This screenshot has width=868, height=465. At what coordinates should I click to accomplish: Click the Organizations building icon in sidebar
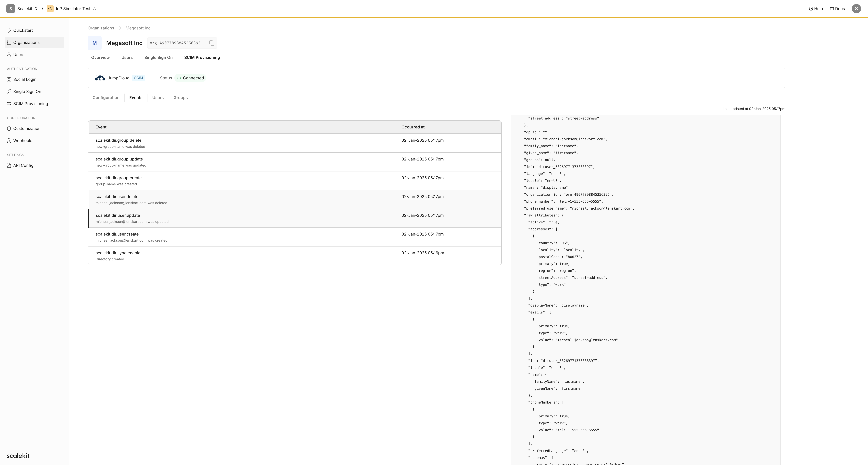click(x=9, y=42)
